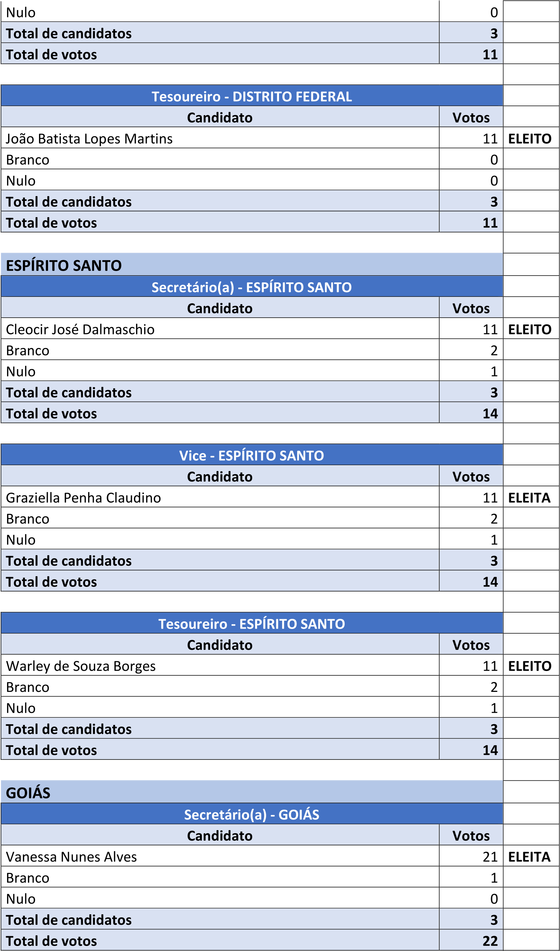The image size is (560, 951).
Task: Select the Vice - ESPÍRITO SANTO header
Action: pyautogui.click(x=252, y=456)
